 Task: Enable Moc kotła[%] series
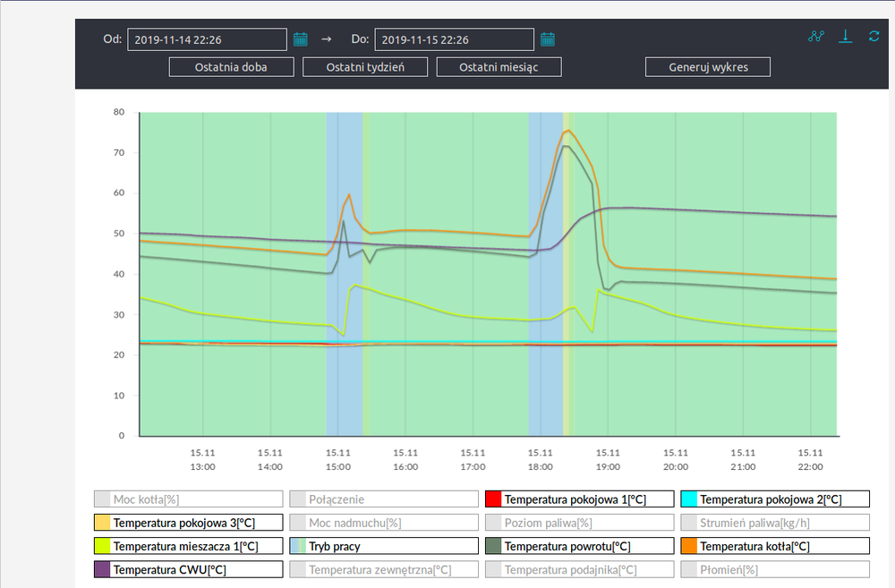point(188,499)
